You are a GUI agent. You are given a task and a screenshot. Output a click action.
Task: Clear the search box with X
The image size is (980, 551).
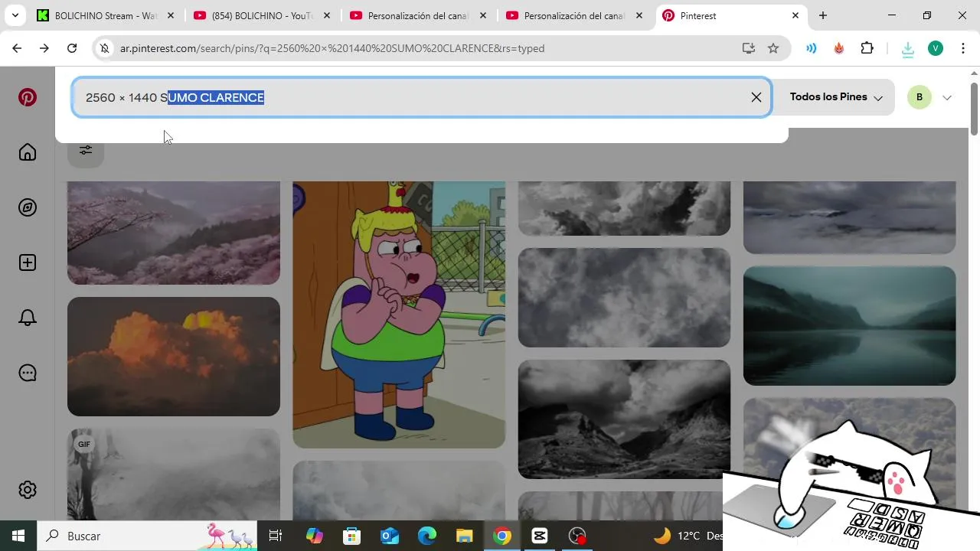tap(756, 97)
